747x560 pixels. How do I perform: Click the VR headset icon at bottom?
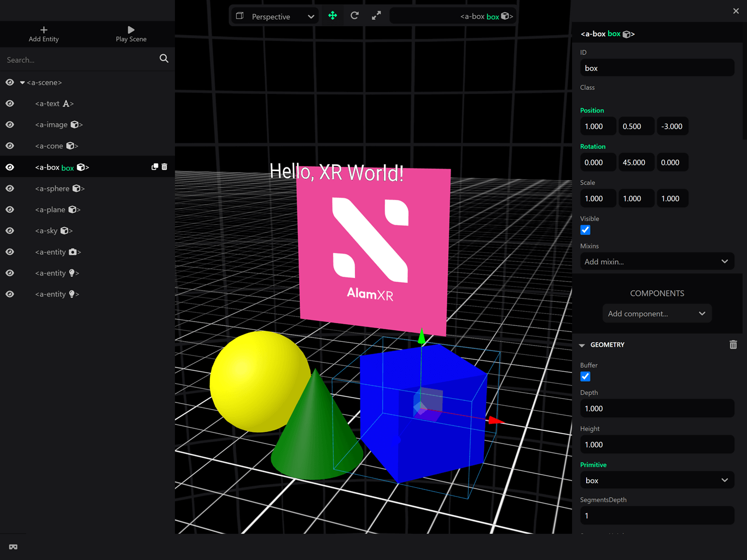tap(13, 547)
